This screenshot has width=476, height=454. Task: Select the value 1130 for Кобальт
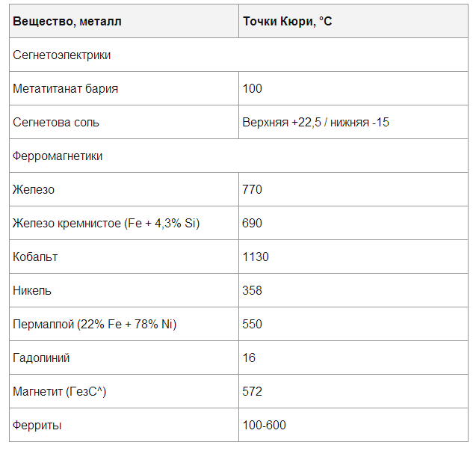[x=256, y=257]
